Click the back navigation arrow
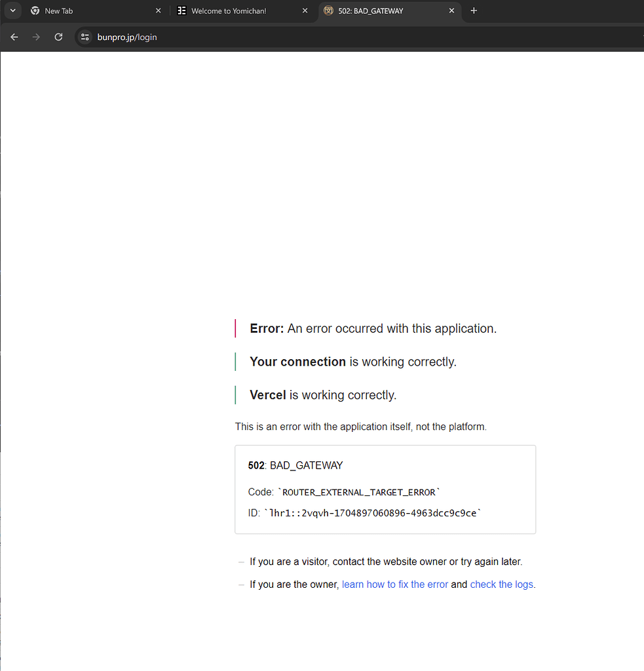 tap(14, 37)
